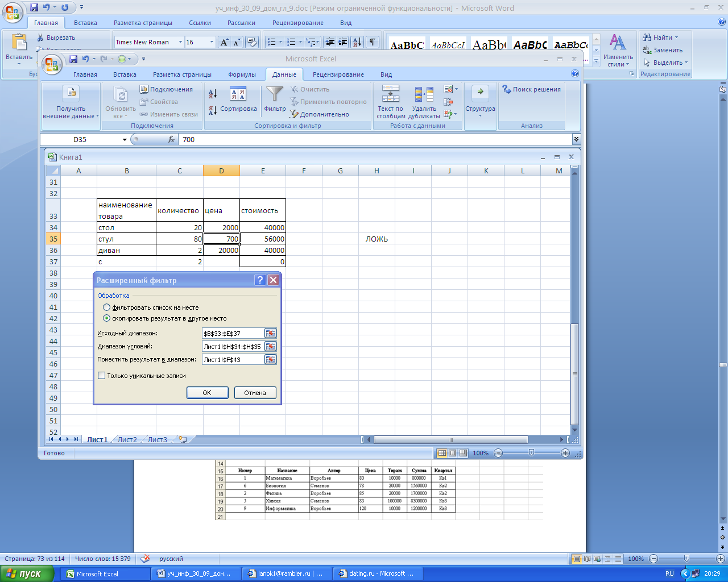Switch to Normal view in Excel status bar

click(442, 453)
